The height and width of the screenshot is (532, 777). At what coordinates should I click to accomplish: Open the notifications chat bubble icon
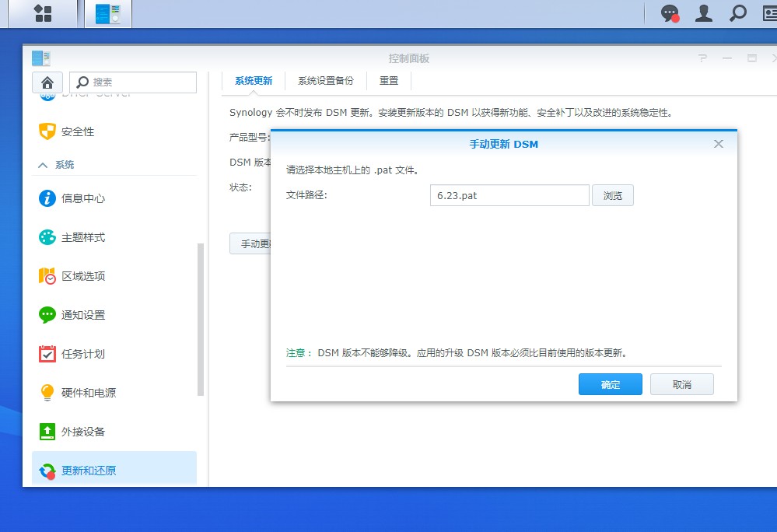coord(669,13)
